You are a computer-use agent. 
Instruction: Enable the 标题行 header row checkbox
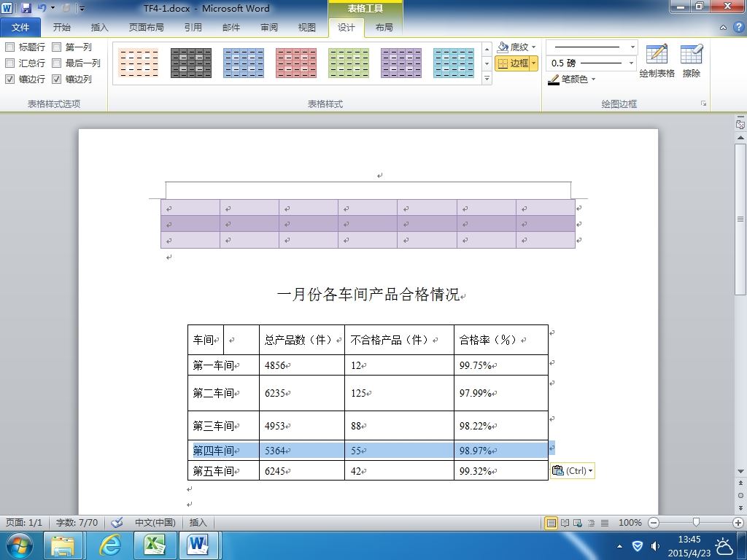click(10, 47)
